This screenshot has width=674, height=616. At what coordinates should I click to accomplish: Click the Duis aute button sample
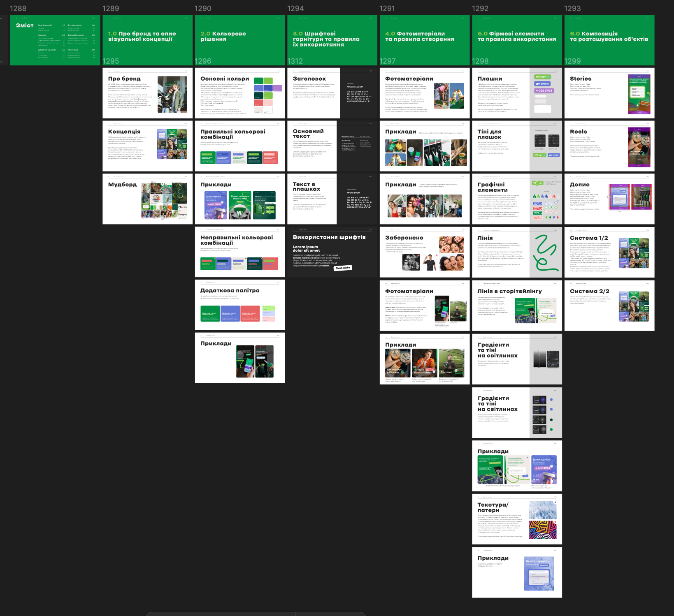pyautogui.click(x=343, y=268)
